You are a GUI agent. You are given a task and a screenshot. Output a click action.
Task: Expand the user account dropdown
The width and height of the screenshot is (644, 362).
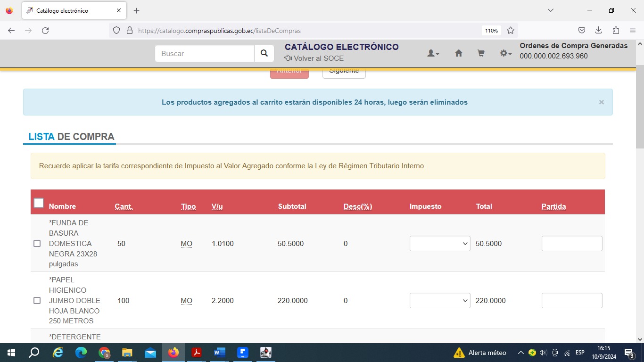(433, 54)
